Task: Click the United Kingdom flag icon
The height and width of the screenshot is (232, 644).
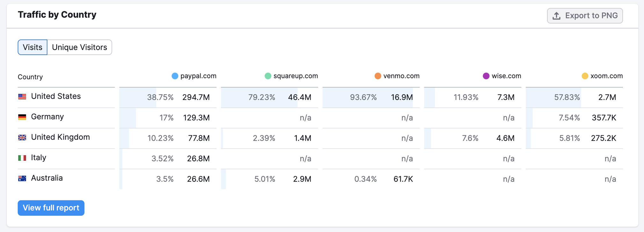Action: [22, 137]
